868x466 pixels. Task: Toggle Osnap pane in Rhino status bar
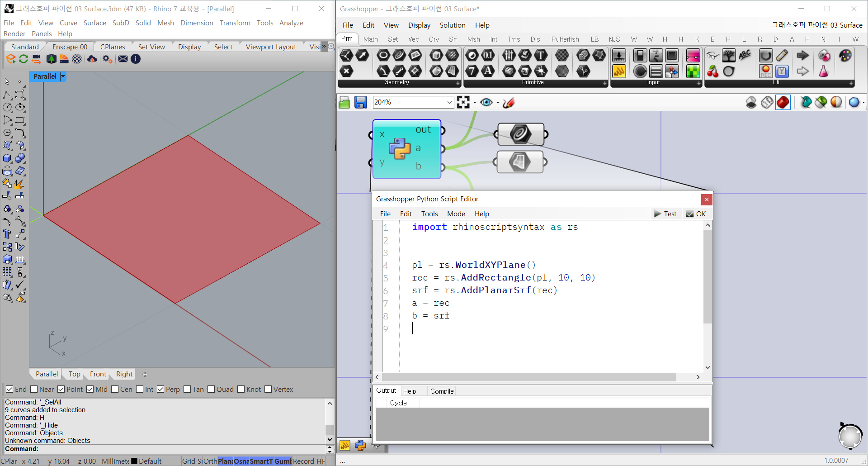point(241,461)
